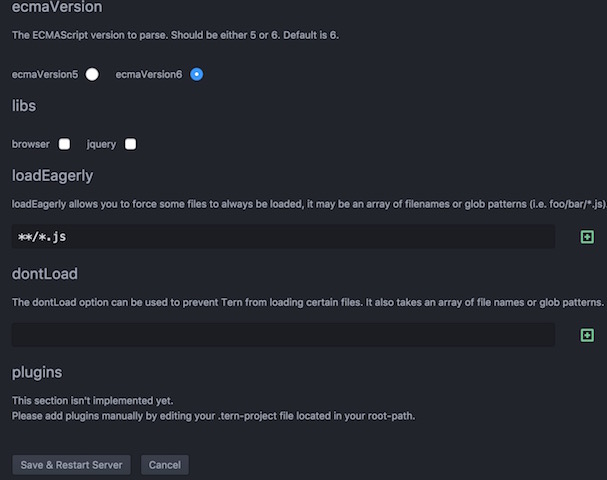Click the loadEagerly section heading
The image size is (607, 480).
click(x=52, y=176)
